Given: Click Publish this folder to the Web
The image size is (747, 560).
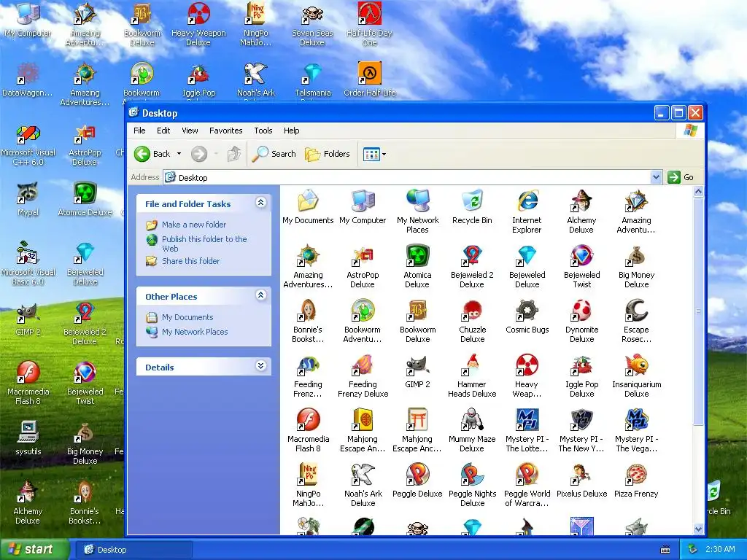Looking at the screenshot, I should pos(204,244).
